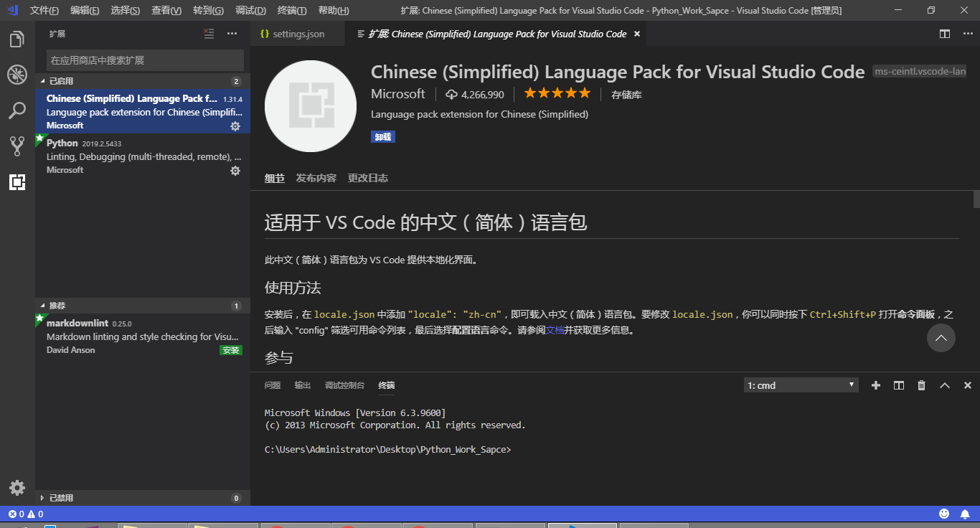Open the 文档 documentation link
980x528 pixels.
[555, 331]
